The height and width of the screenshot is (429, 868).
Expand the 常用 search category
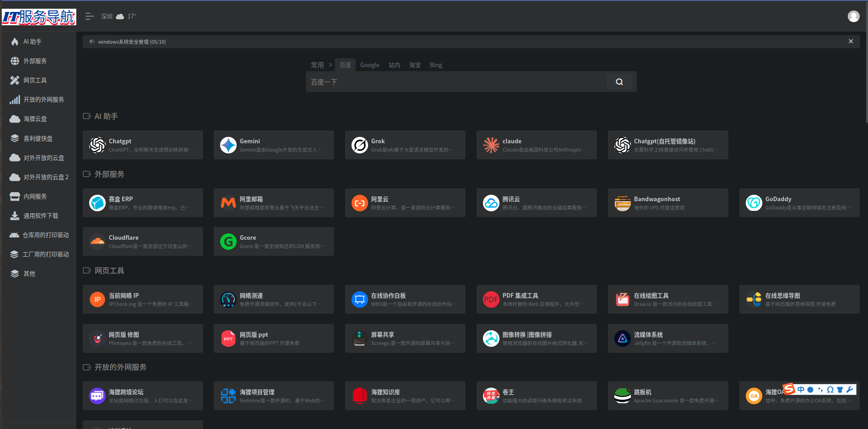(x=317, y=65)
